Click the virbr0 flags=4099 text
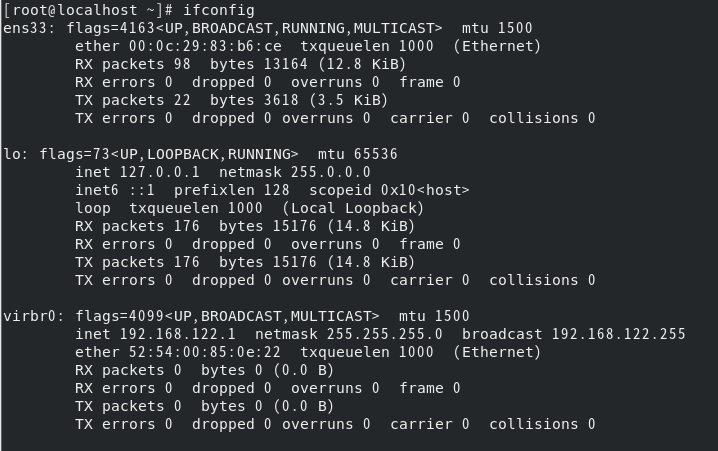The width and height of the screenshot is (718, 451). (120, 316)
